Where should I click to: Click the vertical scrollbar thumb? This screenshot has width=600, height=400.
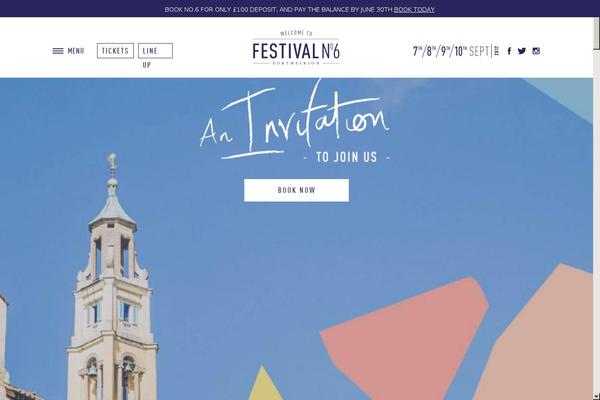click(596, 33)
